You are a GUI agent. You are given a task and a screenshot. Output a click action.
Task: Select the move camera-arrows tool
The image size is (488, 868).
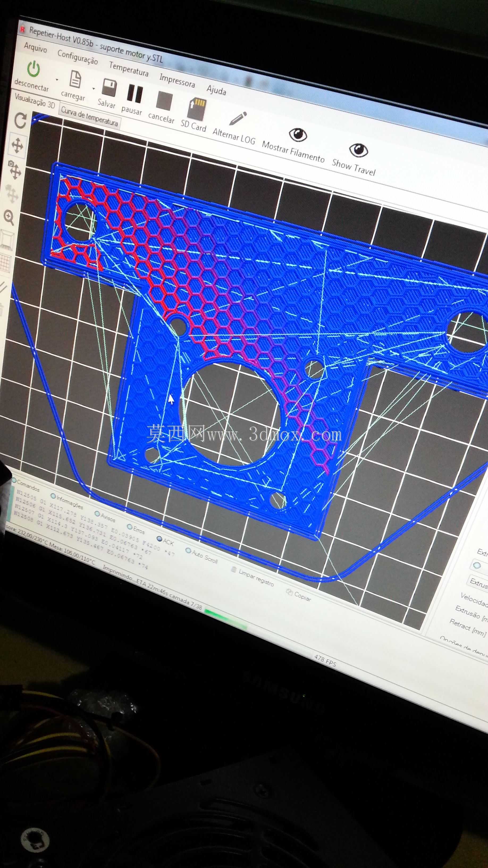(14, 170)
